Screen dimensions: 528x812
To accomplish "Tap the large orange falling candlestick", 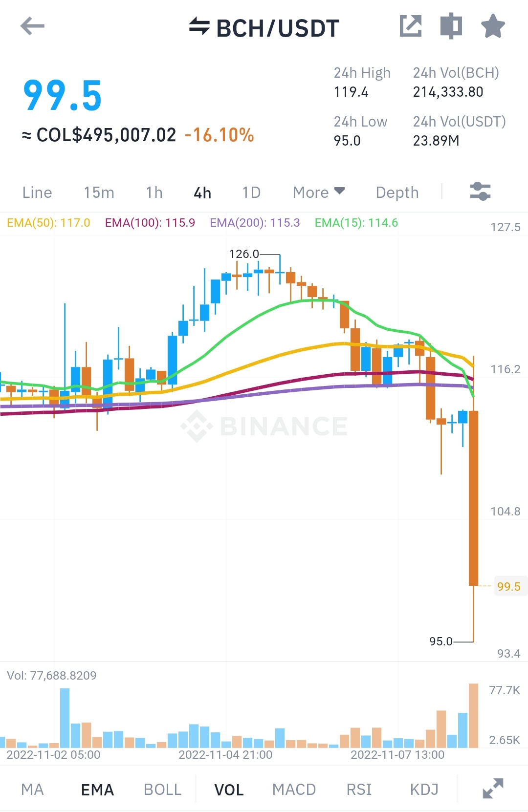I will pyautogui.click(x=473, y=498).
